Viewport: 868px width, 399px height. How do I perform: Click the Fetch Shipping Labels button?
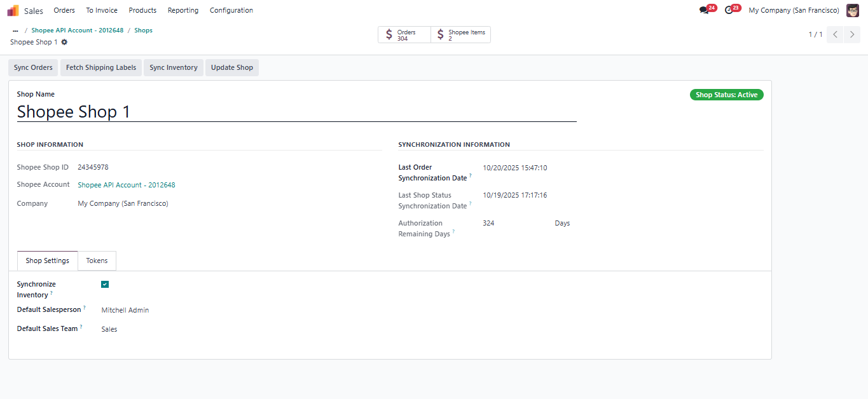click(x=101, y=68)
